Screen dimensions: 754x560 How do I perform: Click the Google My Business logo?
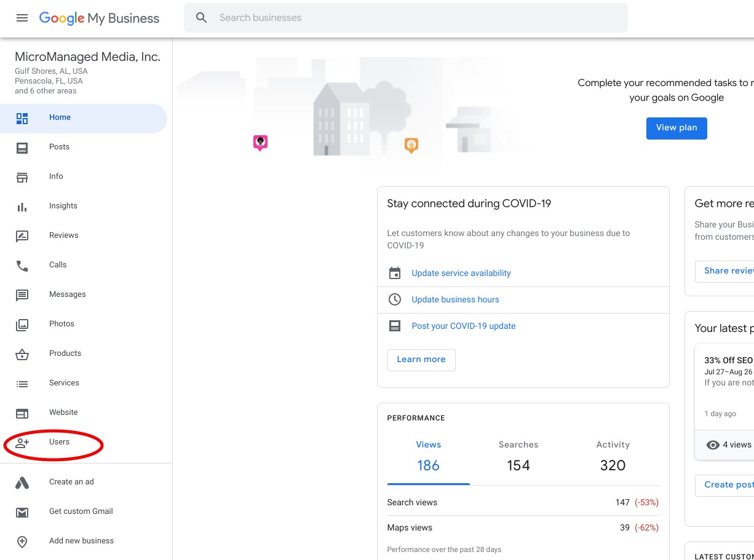(99, 18)
